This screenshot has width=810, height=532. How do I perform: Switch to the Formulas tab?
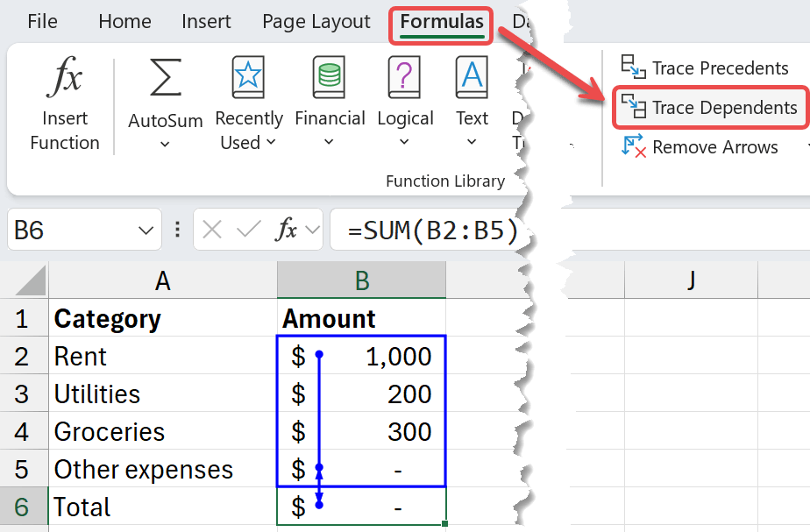click(440, 22)
